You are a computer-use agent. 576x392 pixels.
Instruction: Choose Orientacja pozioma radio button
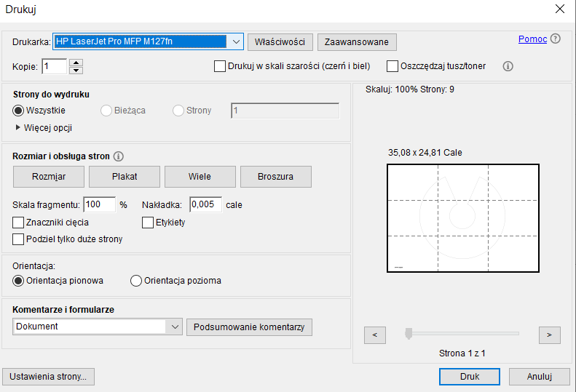pos(136,281)
